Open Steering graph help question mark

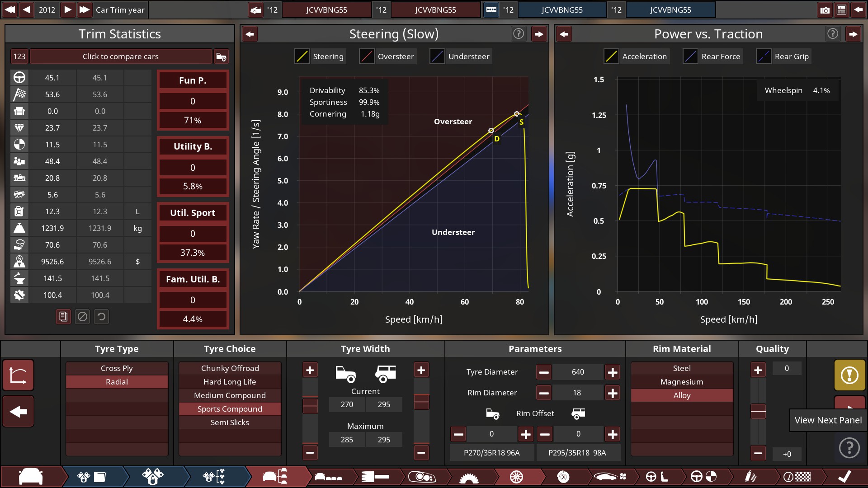[x=519, y=34]
